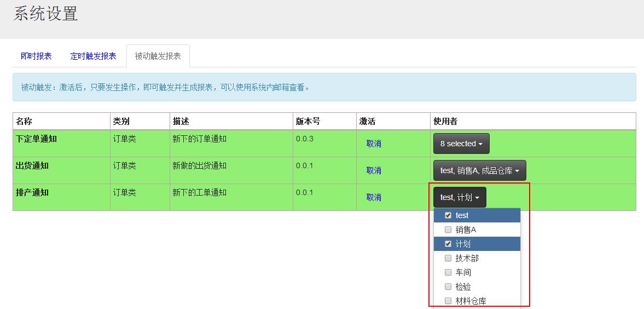Click 取消 link in 出货通知 row
Screen dimensions: 644x309
pos(374,170)
